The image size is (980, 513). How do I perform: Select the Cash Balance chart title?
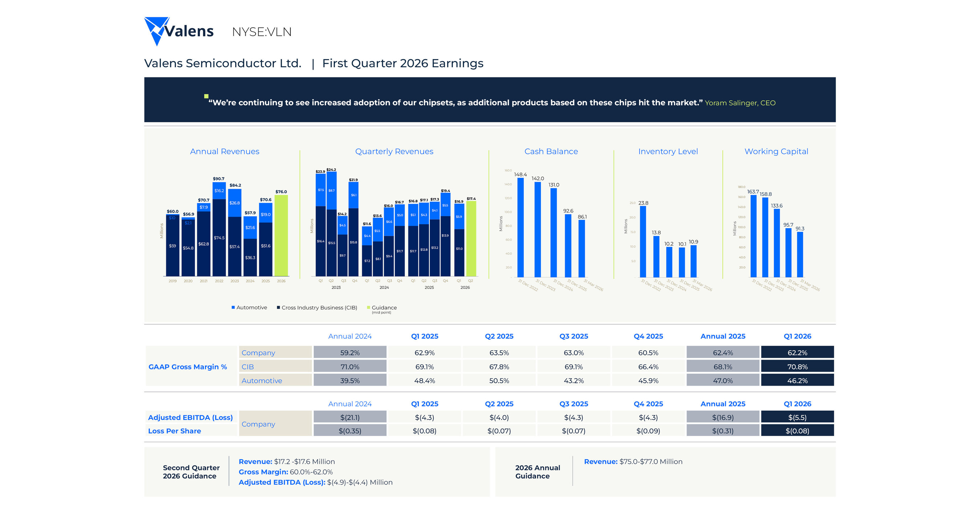[551, 151]
